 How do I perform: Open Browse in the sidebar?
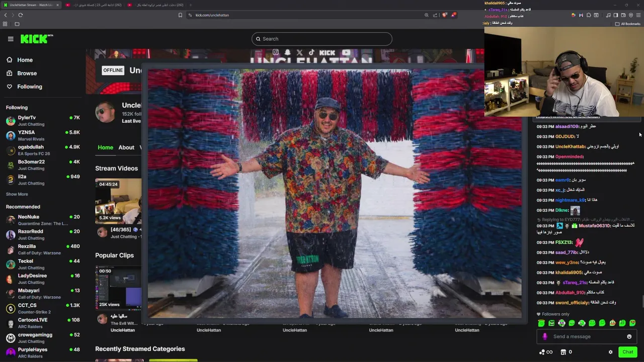coord(22,73)
